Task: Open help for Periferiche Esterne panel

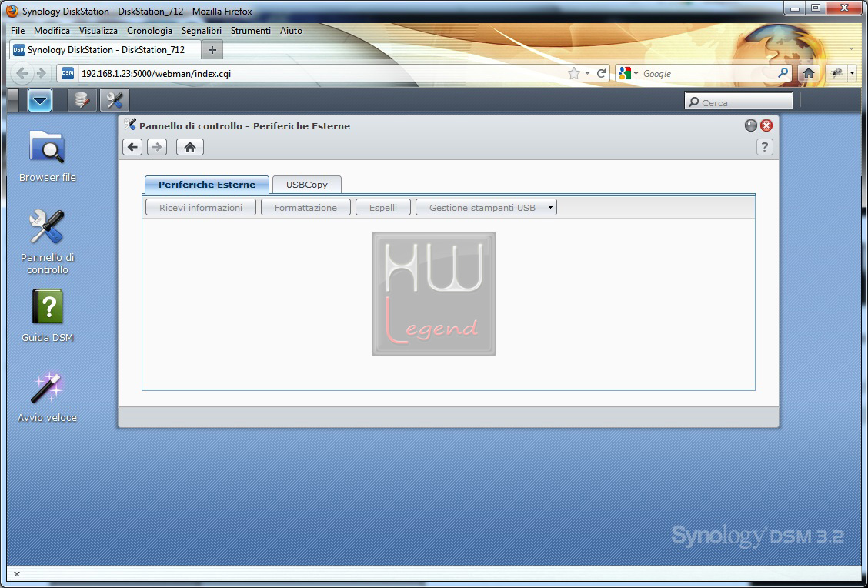Action: click(x=764, y=147)
